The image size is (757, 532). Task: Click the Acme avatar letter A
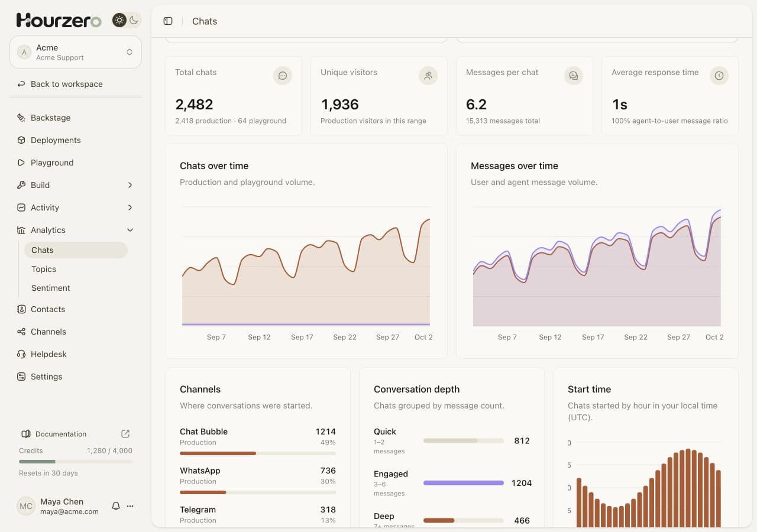pyautogui.click(x=24, y=52)
